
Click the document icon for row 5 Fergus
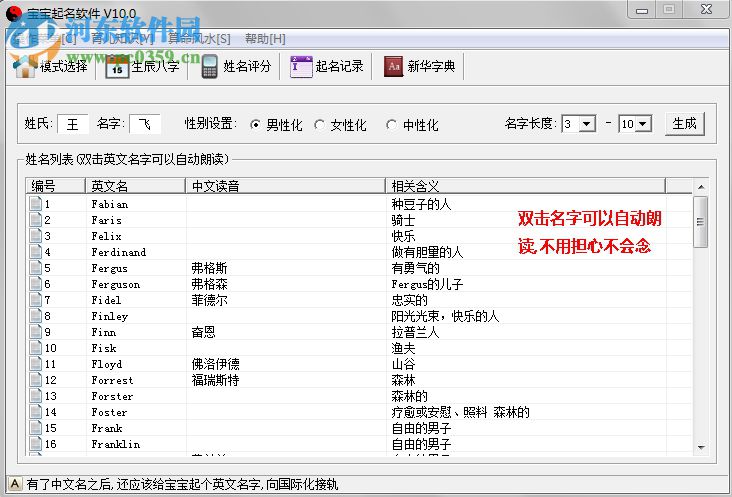(35, 268)
